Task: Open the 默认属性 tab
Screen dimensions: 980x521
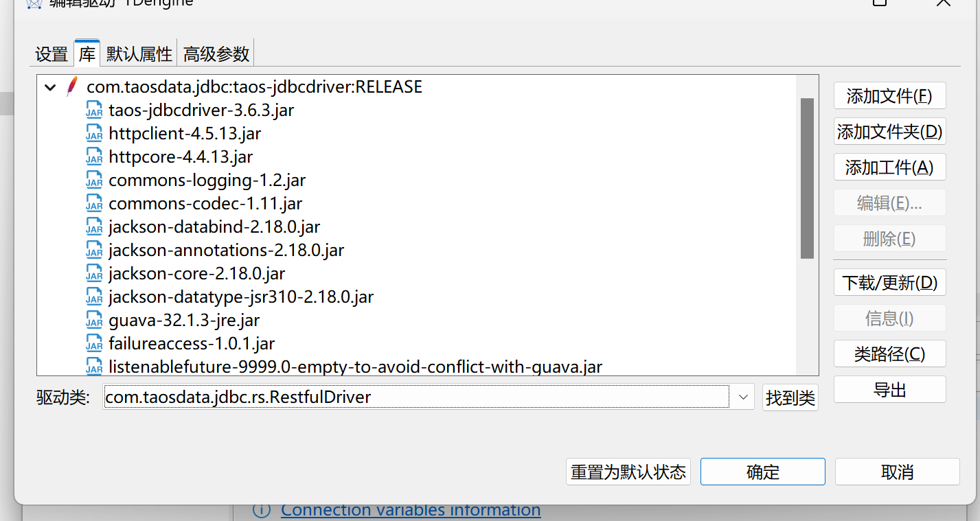Action: pos(139,54)
